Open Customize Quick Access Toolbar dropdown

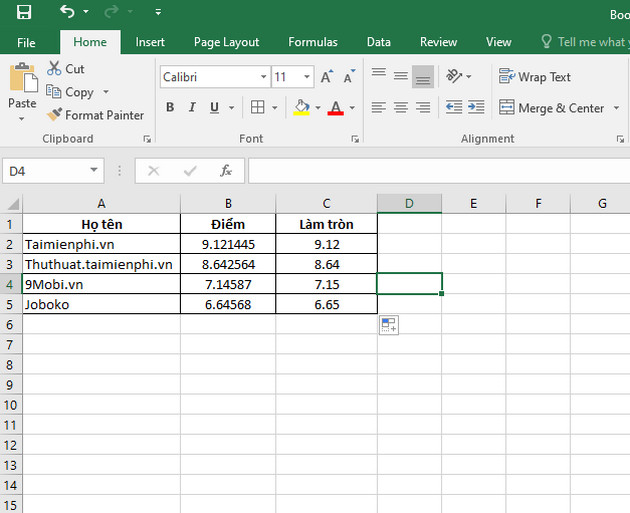[x=158, y=12]
